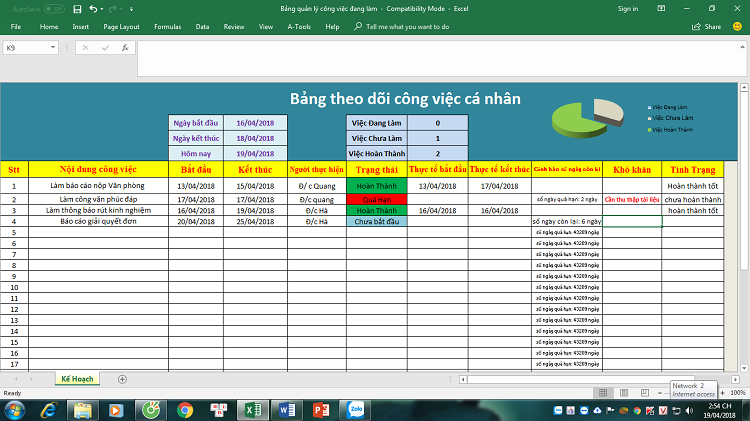Viewport: 750px width, 421px height.
Task: Switch to Page Layout view icon
Action: coord(624,393)
